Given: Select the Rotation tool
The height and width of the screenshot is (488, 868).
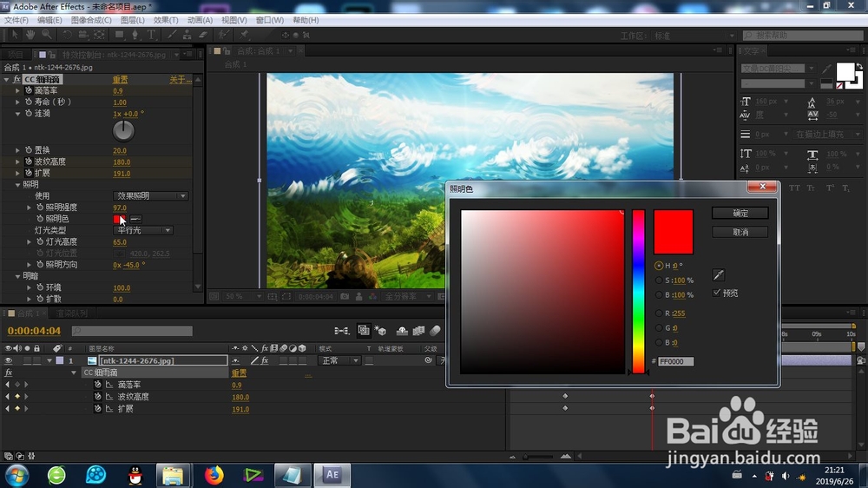Looking at the screenshot, I should click(x=67, y=35).
